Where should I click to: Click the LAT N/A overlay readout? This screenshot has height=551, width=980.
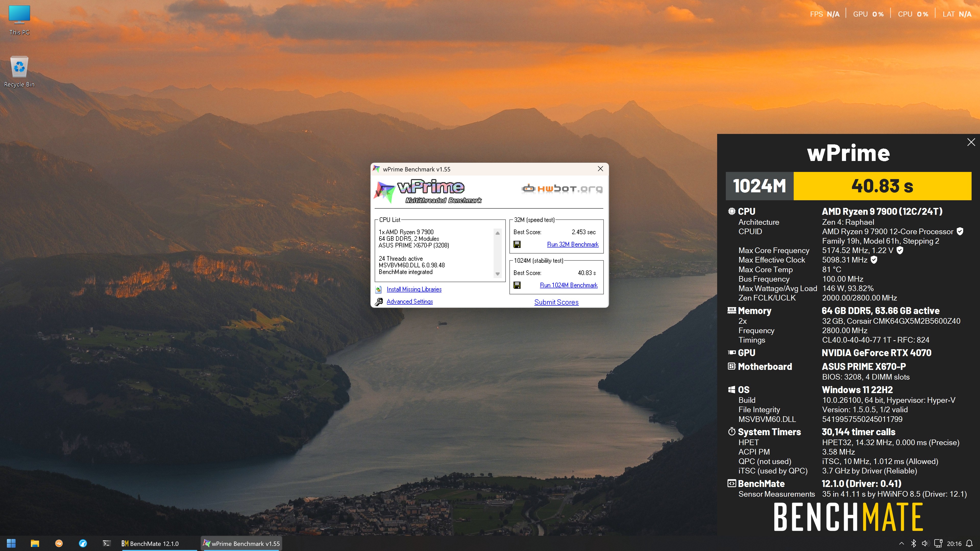[x=957, y=14]
